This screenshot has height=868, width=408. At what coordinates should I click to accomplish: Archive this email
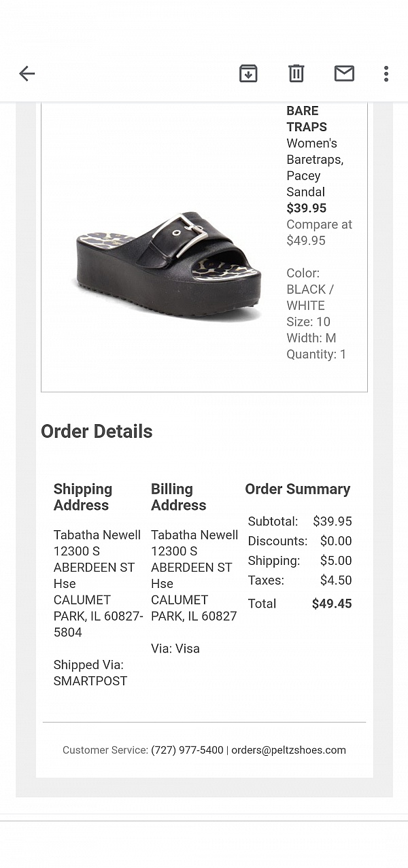click(248, 73)
